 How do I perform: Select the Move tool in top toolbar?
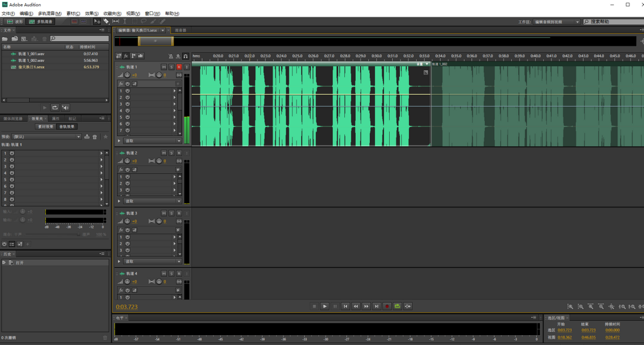pos(97,21)
